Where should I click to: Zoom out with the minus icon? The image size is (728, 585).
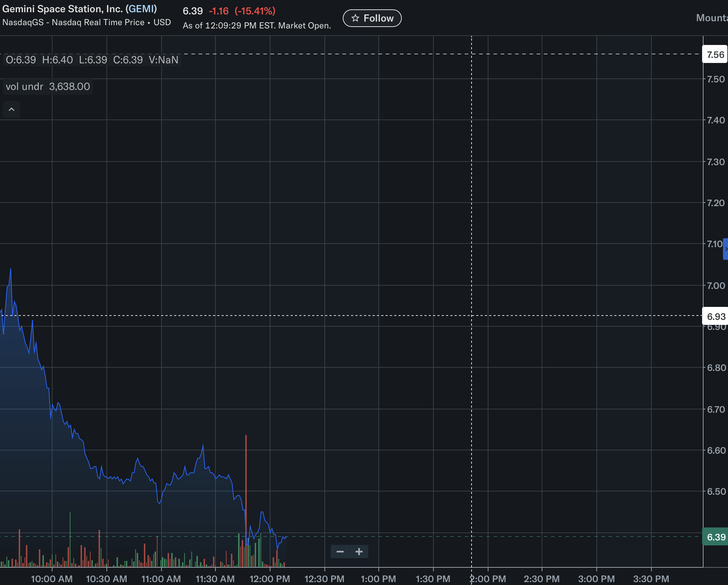coord(340,552)
